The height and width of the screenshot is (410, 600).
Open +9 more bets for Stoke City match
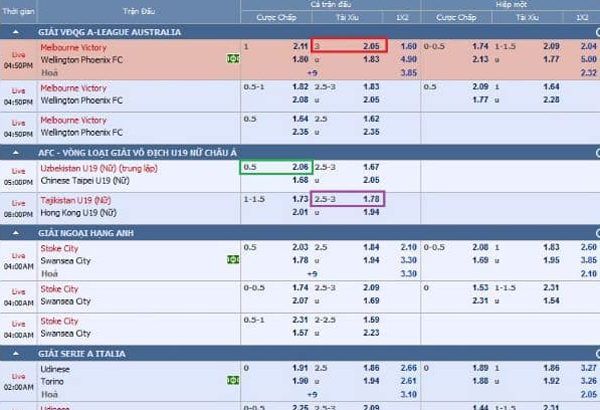[x=312, y=274]
